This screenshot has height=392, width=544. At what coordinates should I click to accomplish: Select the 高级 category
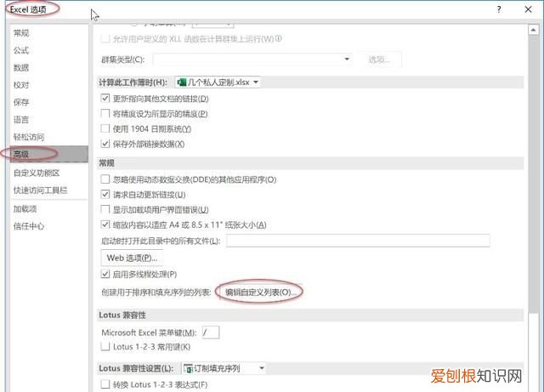coord(49,154)
